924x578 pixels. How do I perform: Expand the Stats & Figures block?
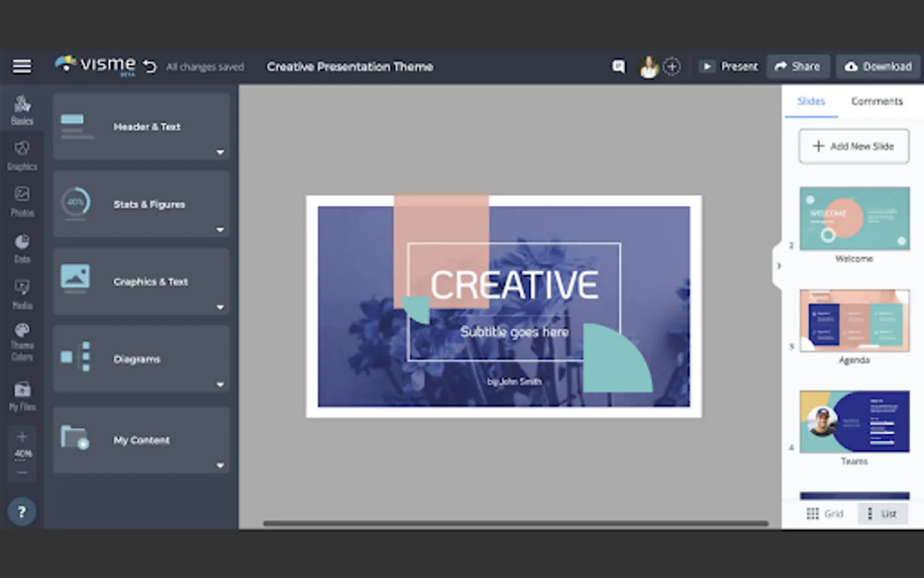(220, 229)
